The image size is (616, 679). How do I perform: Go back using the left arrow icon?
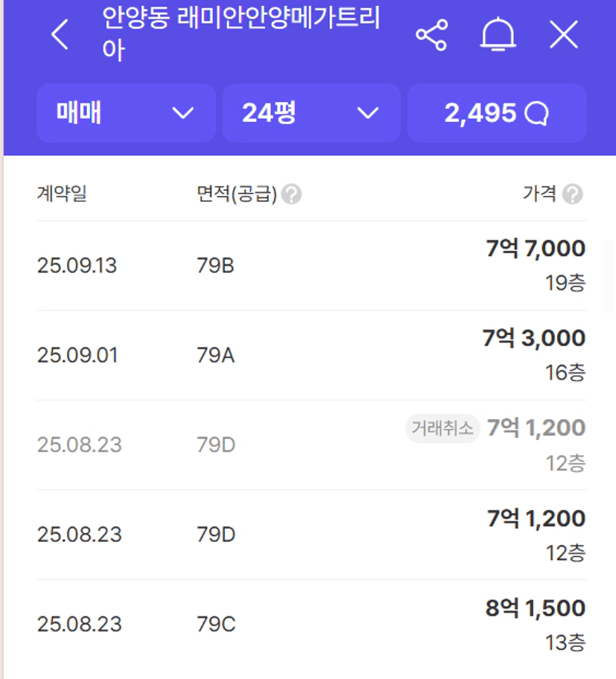point(60,35)
